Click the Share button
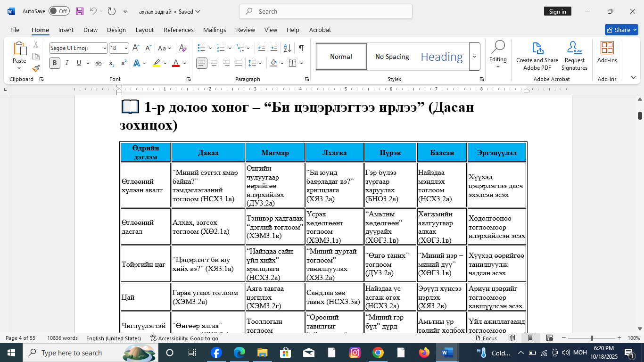The width and height of the screenshot is (644, 362). [x=621, y=29]
